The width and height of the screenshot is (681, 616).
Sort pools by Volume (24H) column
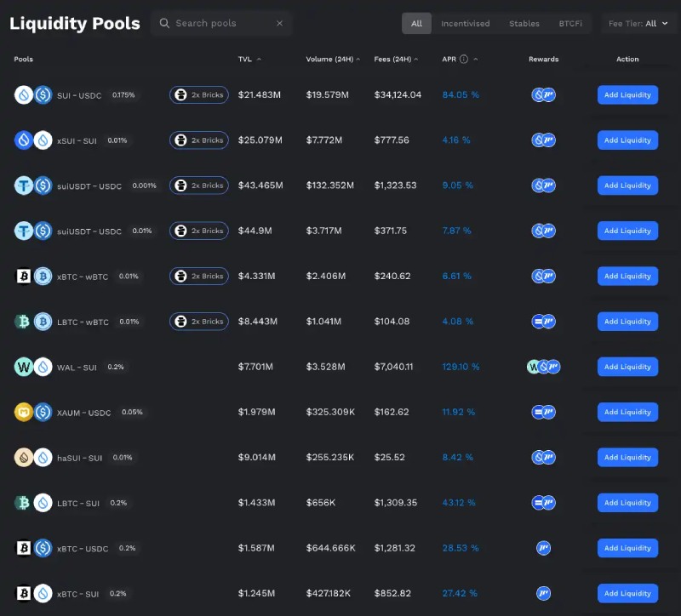(332, 60)
